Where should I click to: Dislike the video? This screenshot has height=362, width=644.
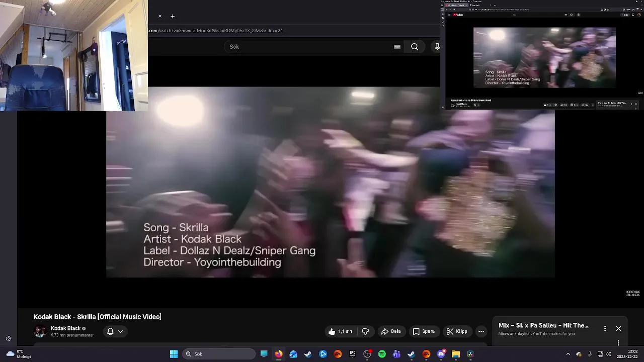coord(365,331)
